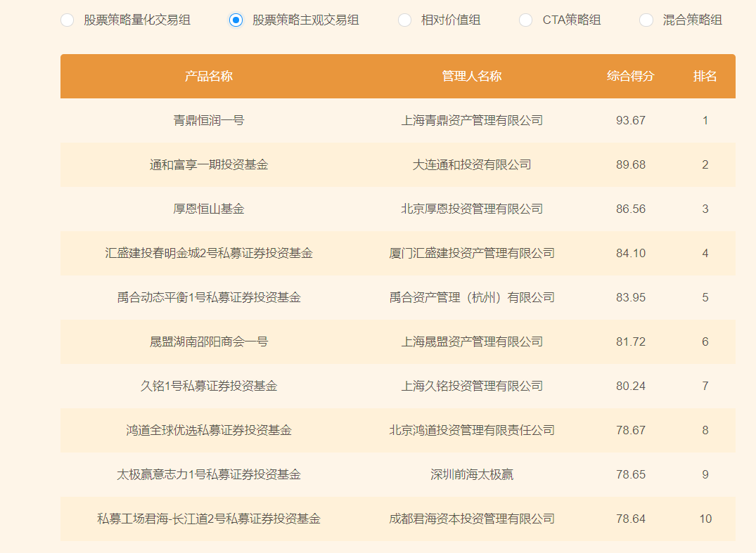Screen dimensions: 756x553
Task: Click score value 78.67
Action: pyautogui.click(x=631, y=431)
